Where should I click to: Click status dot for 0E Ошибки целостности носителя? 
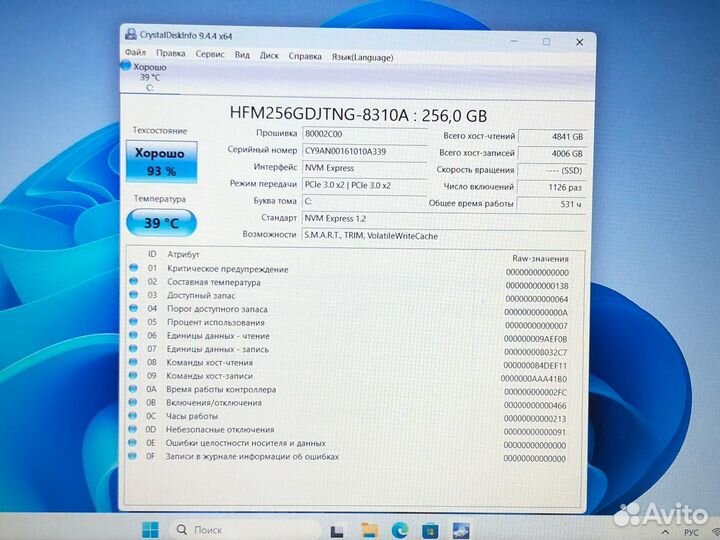[132, 442]
